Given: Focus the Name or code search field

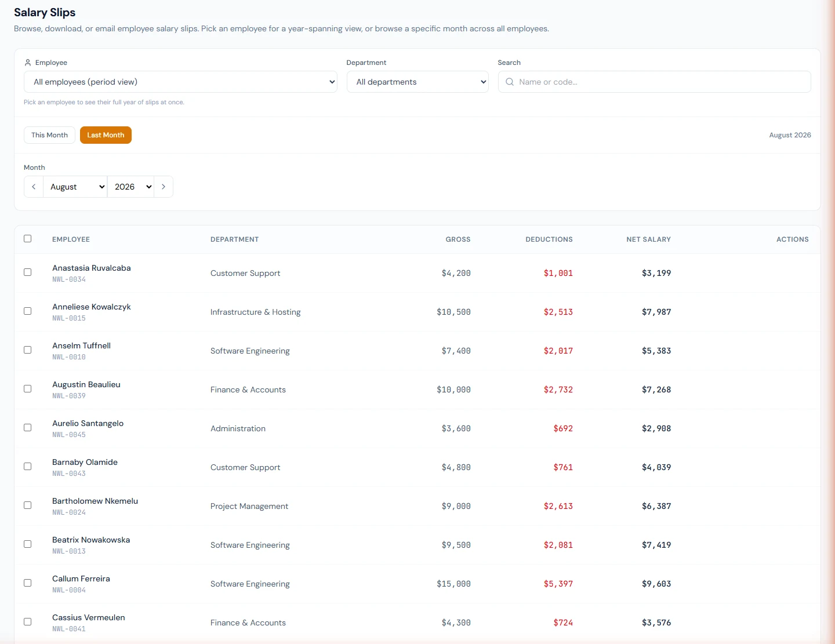Looking at the screenshot, I should pos(654,82).
